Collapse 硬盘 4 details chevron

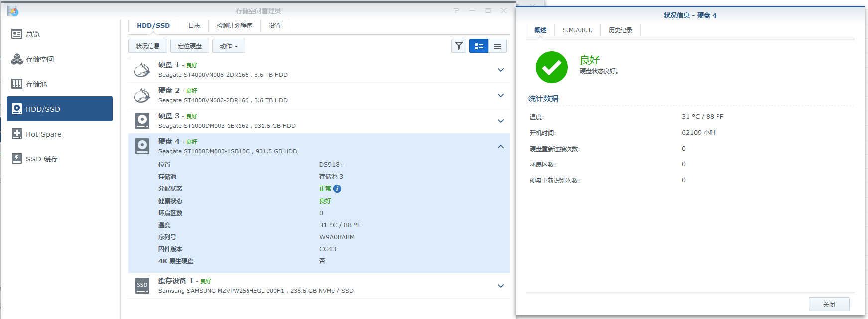point(501,146)
